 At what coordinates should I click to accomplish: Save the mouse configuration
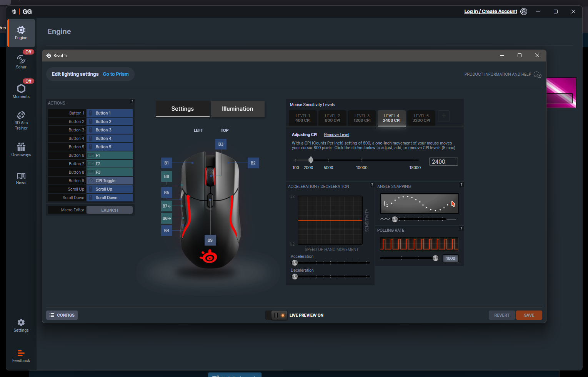[x=529, y=315]
